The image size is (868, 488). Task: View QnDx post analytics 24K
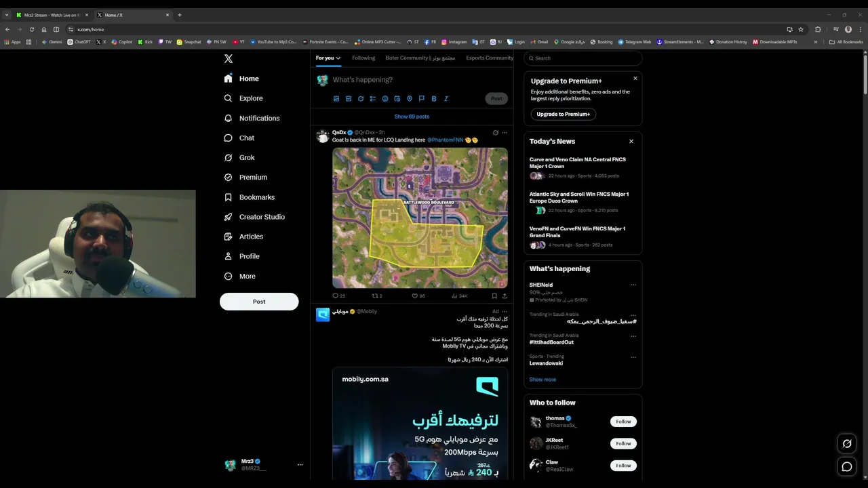[x=459, y=296]
